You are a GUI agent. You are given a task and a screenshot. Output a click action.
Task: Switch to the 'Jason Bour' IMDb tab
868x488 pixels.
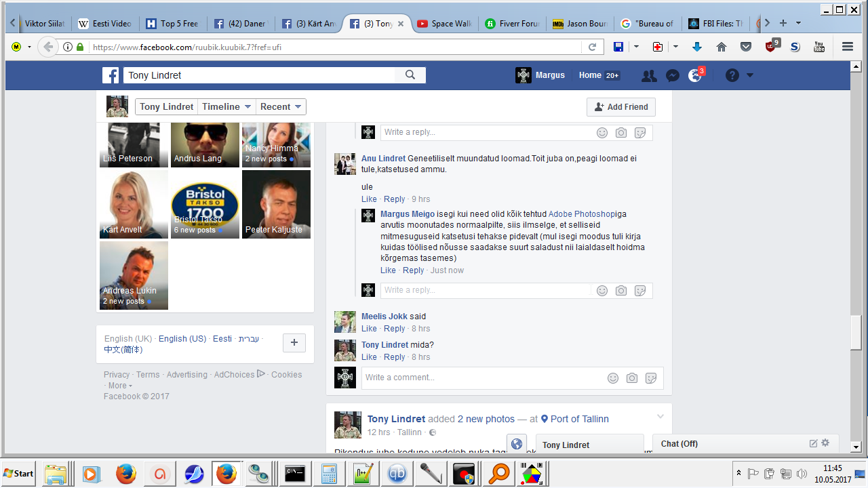tap(579, 24)
